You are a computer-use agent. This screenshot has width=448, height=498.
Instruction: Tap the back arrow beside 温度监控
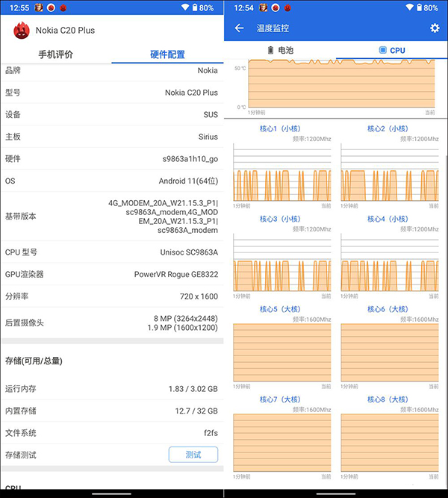click(x=239, y=28)
